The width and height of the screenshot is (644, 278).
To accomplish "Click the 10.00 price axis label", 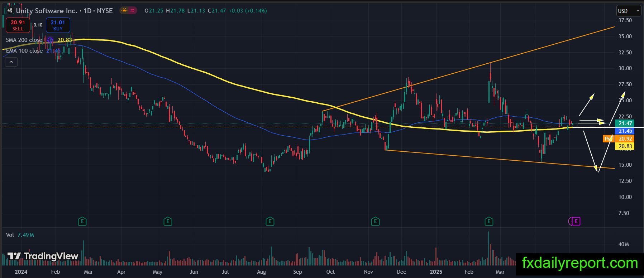I will [625, 197].
